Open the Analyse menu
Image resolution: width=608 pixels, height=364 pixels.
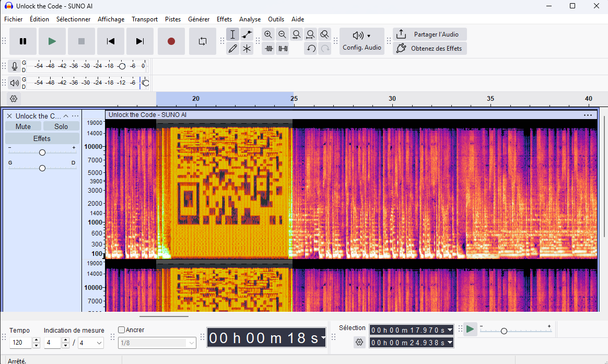250,19
